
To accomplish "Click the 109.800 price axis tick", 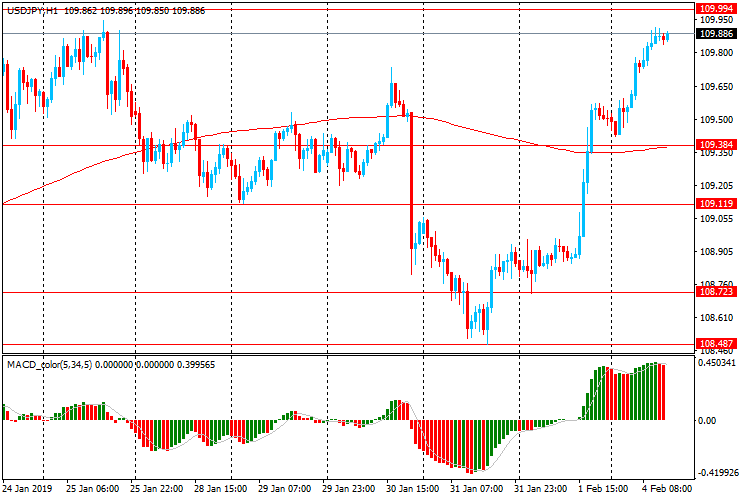I will pos(712,53).
